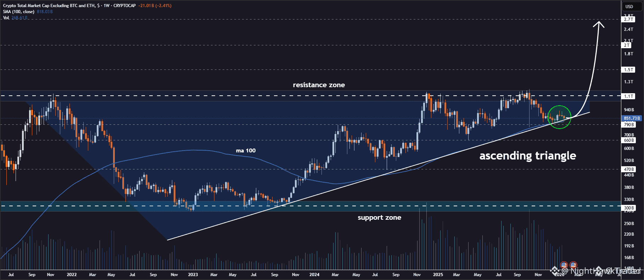The height and width of the screenshot is (280, 644).
Task: Click the volume value 268.61 B
Action: (x=19, y=18)
